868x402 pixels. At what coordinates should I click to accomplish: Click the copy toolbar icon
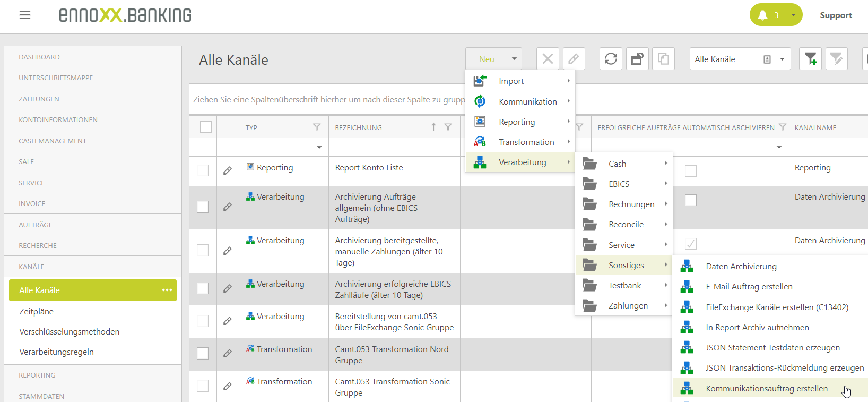(663, 59)
